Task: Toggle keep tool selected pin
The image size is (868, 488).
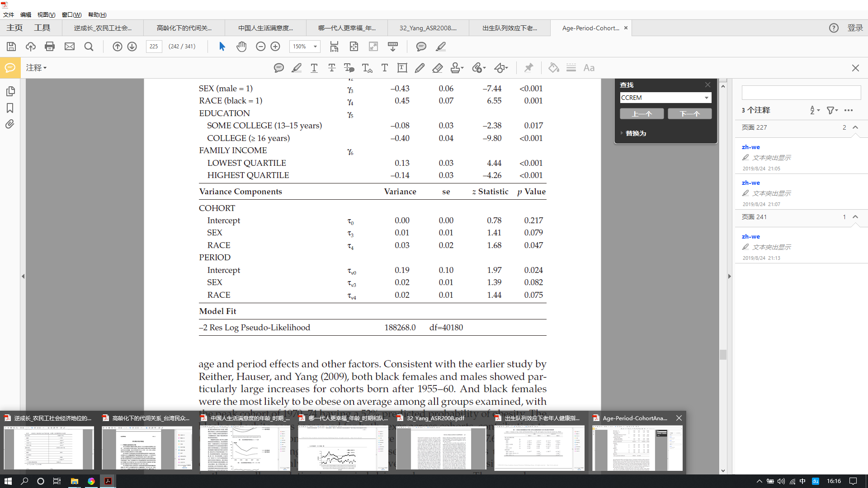Action: tap(528, 68)
